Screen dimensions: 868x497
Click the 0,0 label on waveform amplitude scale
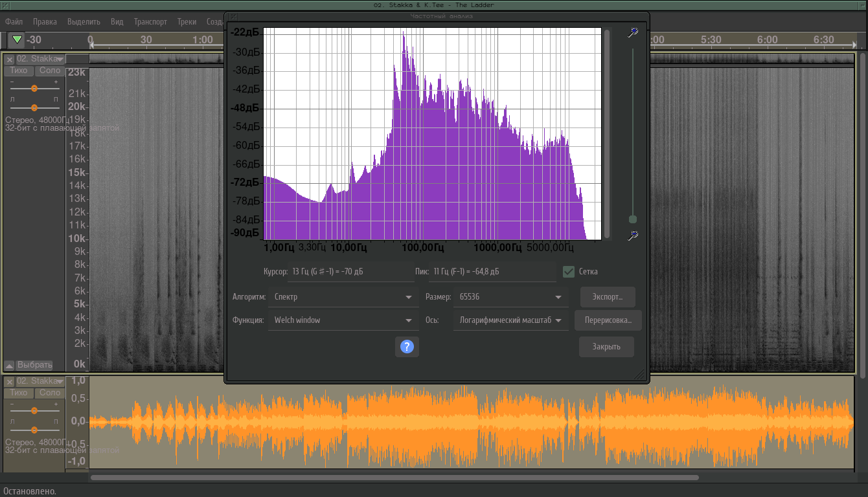pos(78,421)
